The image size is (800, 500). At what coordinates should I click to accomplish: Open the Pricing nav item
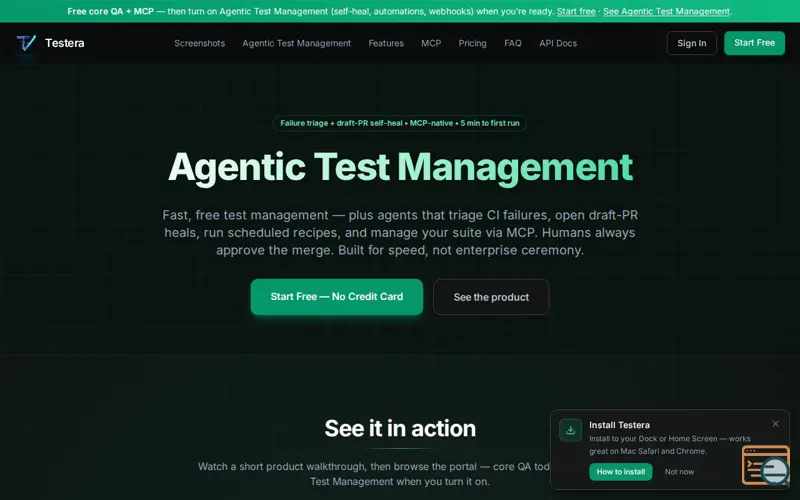[472, 43]
